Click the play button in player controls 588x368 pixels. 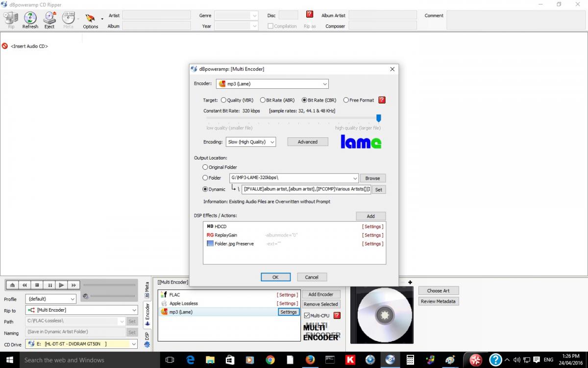coord(61,285)
